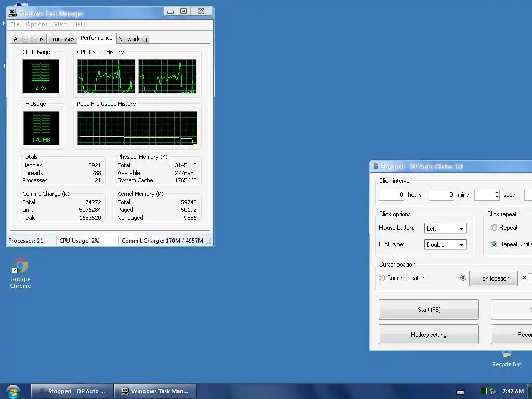Click the right CPU Usage History graph

pos(168,76)
